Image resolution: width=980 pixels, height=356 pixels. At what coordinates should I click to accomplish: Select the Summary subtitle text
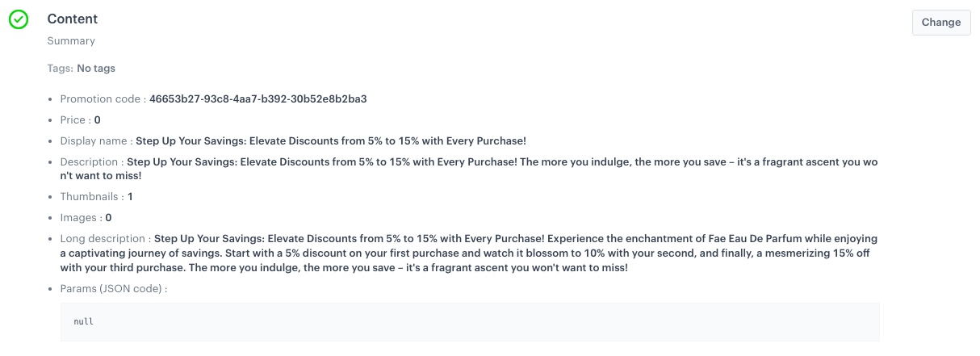(71, 40)
